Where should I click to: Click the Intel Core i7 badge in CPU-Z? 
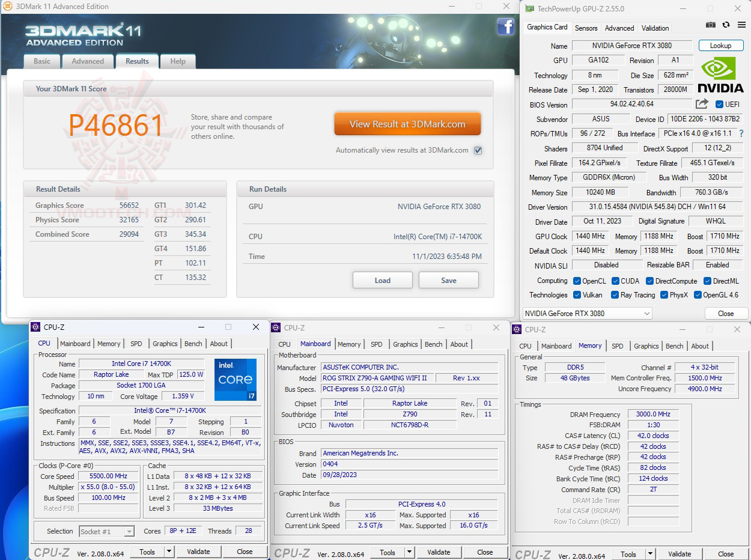(235, 379)
